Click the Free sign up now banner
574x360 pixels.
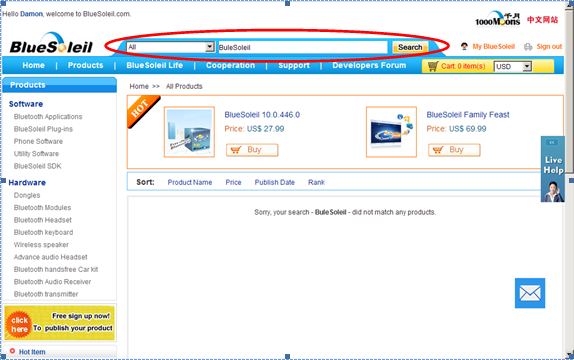[x=59, y=323]
